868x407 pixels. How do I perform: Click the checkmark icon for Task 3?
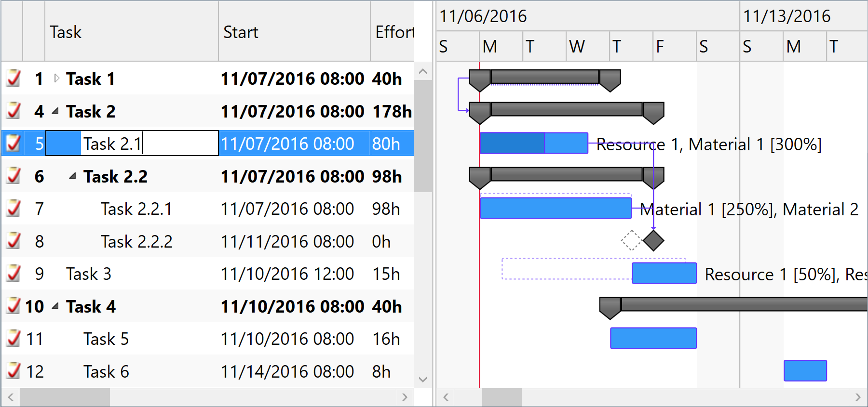[14, 274]
